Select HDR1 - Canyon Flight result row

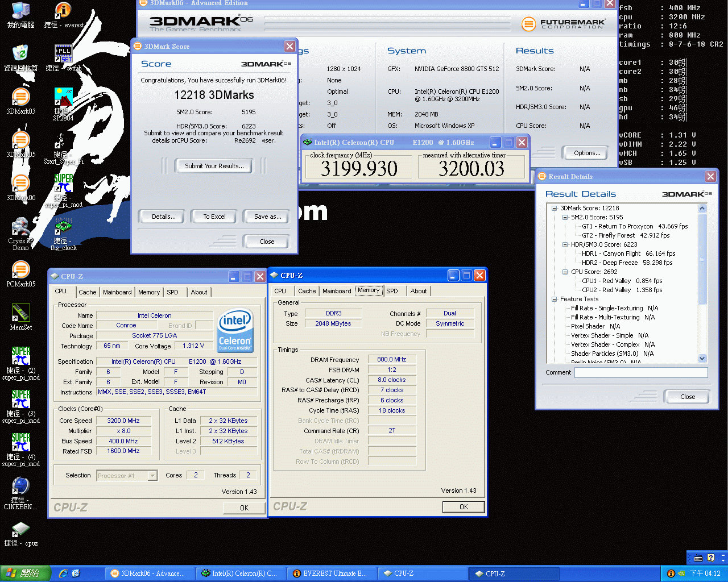click(x=628, y=253)
